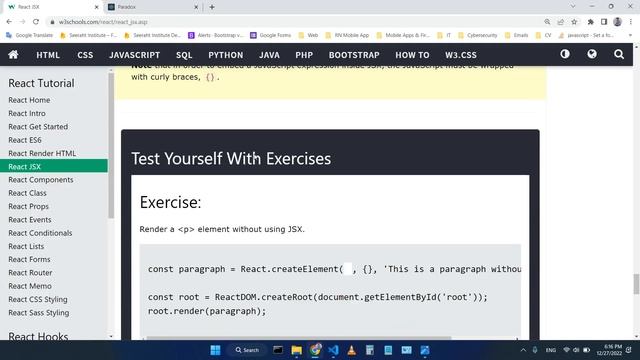Click the page vertical scrollbar thumb

pyautogui.click(x=636, y=284)
